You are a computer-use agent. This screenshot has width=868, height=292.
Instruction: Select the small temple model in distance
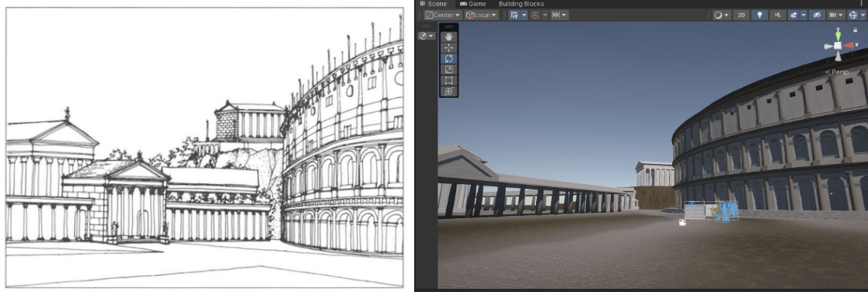(x=654, y=173)
